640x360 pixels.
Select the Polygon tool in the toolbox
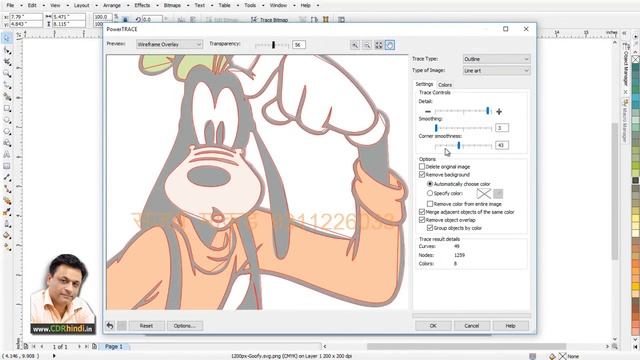click(7, 131)
